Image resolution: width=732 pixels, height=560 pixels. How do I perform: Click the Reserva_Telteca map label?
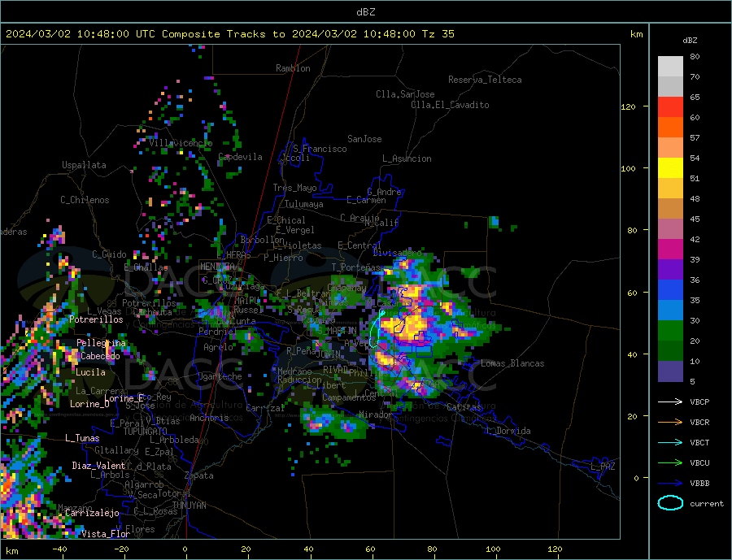coord(485,80)
